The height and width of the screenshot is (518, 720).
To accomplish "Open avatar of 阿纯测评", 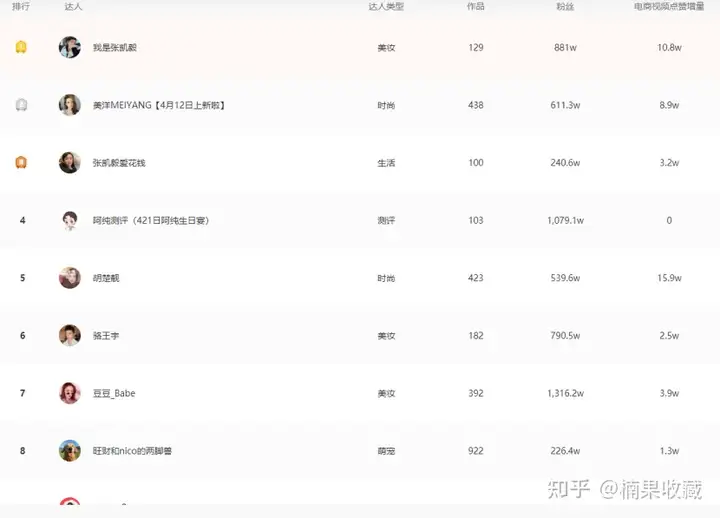I will [x=70, y=220].
